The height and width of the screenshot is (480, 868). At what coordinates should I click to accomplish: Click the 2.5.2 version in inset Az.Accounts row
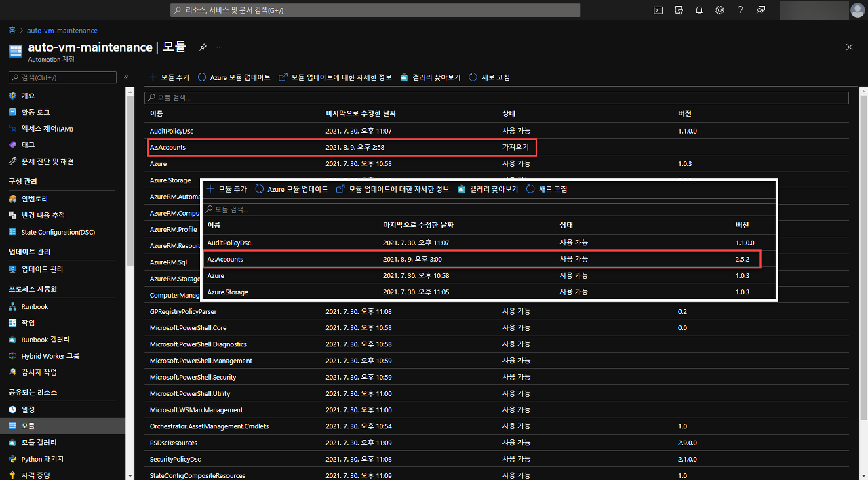[742, 259]
